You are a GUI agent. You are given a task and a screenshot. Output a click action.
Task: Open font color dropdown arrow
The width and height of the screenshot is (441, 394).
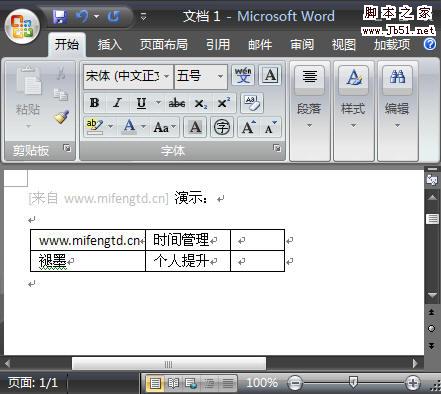point(143,127)
